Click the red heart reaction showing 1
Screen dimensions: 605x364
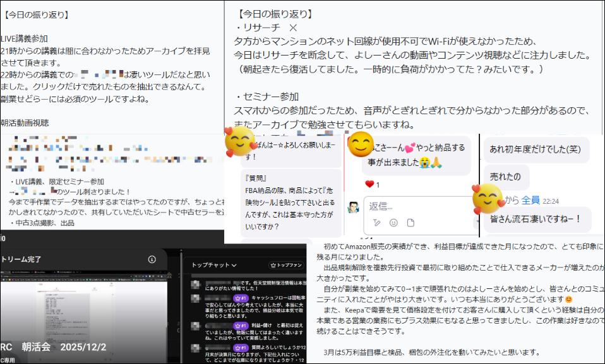(x=373, y=184)
